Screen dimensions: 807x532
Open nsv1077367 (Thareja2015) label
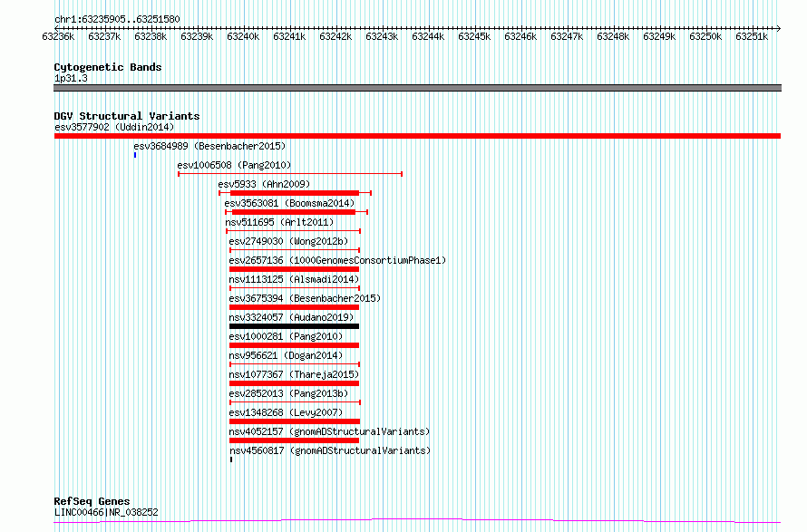click(294, 374)
